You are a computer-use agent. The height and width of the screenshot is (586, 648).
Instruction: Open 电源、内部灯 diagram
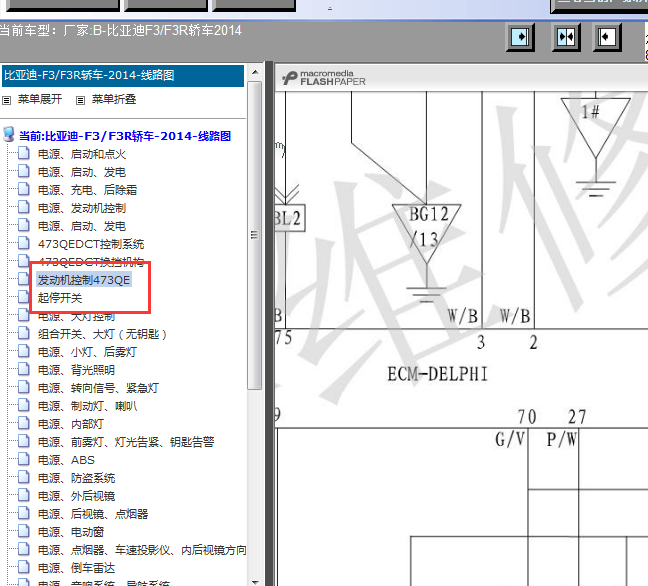tap(71, 424)
